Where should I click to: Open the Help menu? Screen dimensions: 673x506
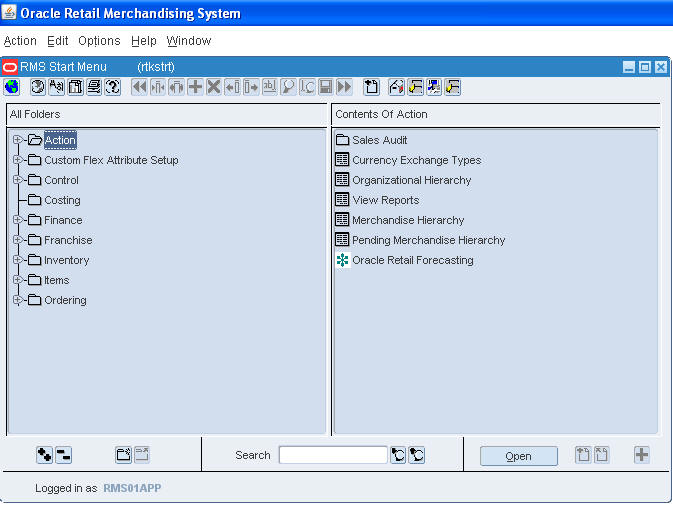(x=144, y=41)
